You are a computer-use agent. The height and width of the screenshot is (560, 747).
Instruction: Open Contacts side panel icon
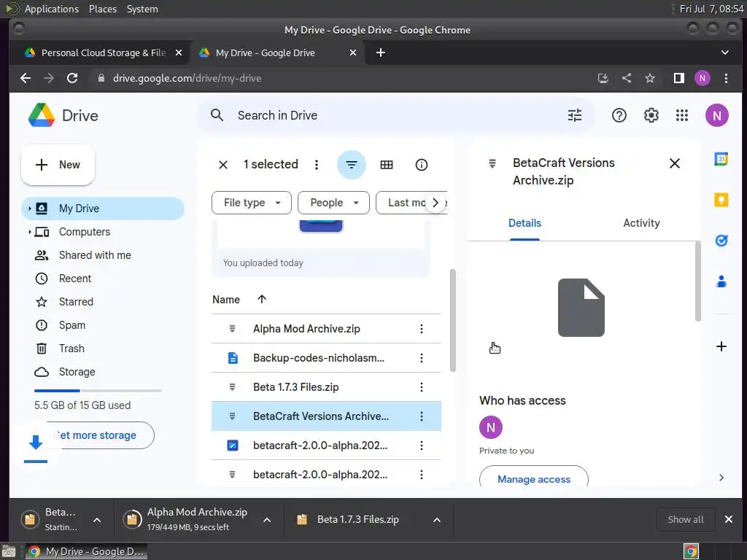pos(721,281)
